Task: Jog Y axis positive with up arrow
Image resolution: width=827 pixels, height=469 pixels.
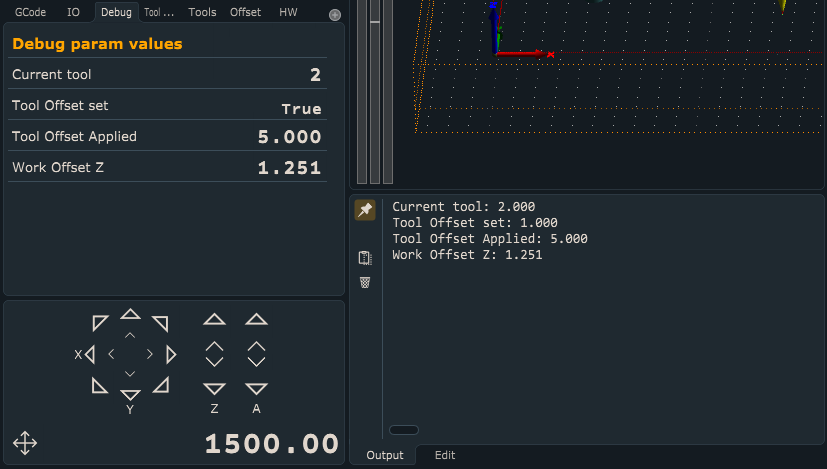Action: click(x=130, y=314)
